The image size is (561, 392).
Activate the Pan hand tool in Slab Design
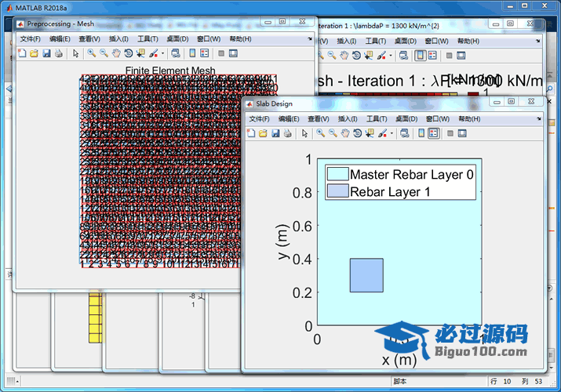tap(345, 133)
